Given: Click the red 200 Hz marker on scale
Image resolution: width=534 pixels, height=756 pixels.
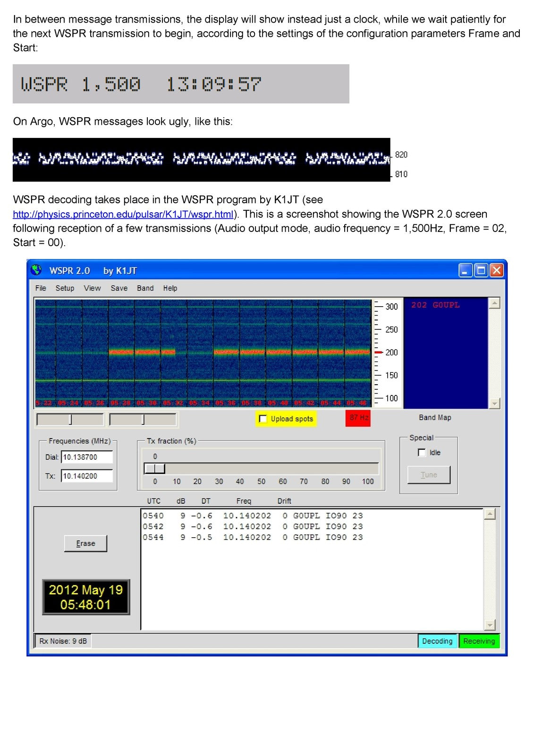Looking at the screenshot, I should (378, 352).
